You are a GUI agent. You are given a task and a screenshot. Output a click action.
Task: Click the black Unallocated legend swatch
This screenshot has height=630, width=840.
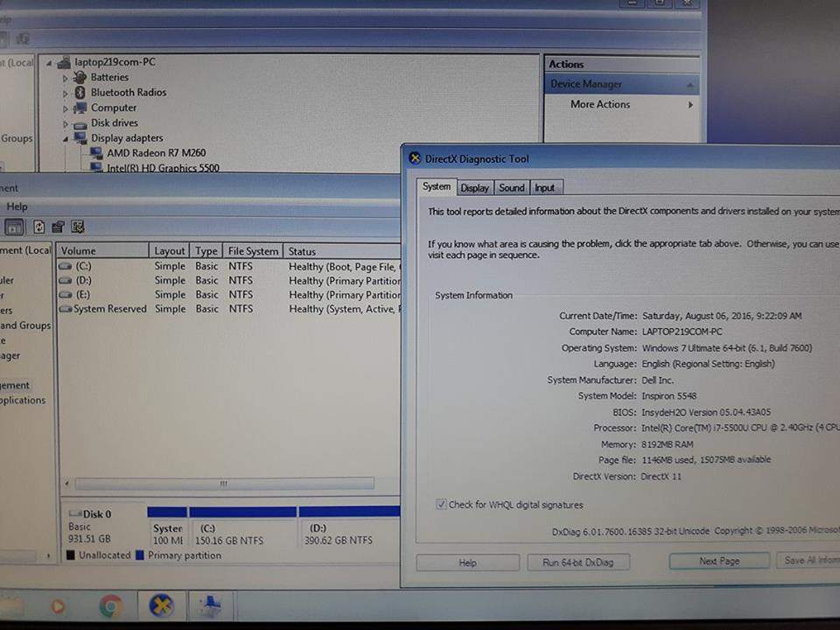tap(71, 555)
